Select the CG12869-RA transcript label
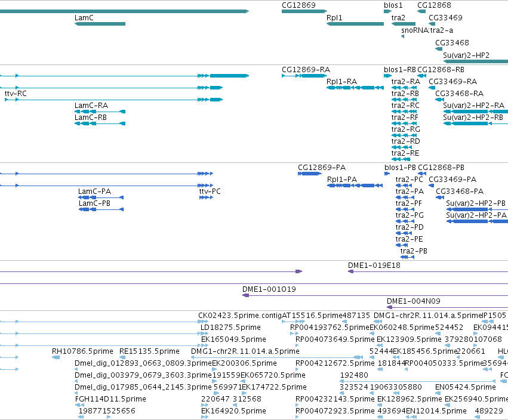 pyautogui.click(x=306, y=70)
